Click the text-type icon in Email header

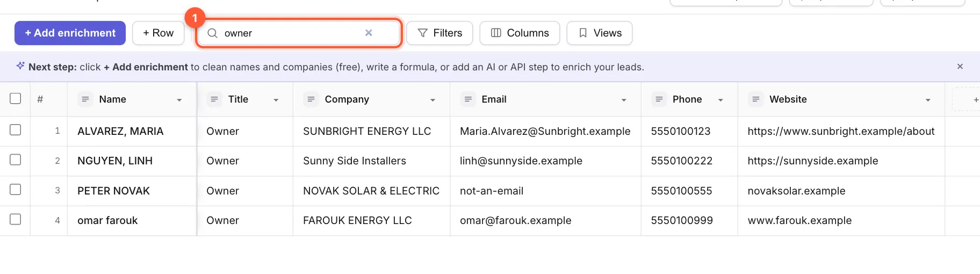tap(468, 99)
